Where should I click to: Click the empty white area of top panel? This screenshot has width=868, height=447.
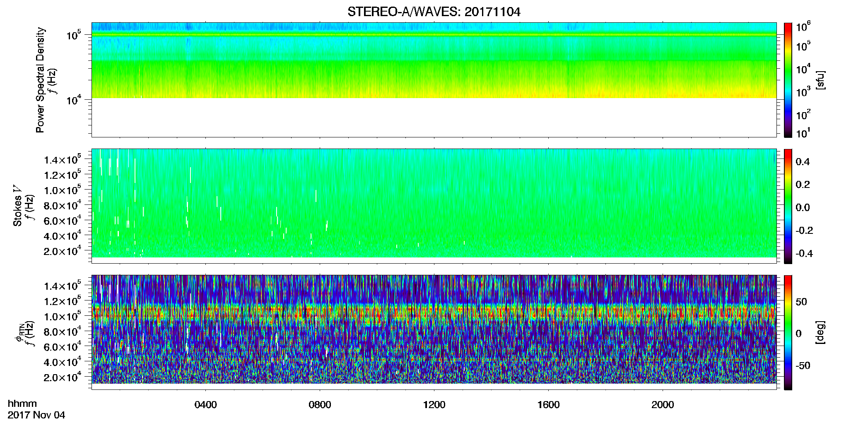434,118
